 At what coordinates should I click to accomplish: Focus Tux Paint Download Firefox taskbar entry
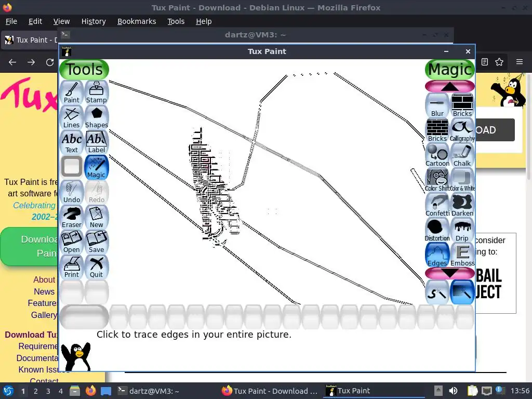270,391
